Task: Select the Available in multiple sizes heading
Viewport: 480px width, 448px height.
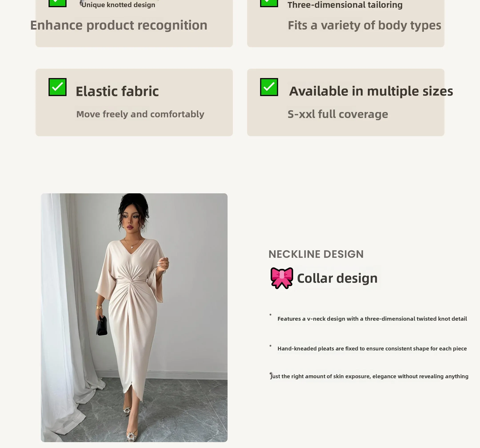Action: [x=371, y=91]
